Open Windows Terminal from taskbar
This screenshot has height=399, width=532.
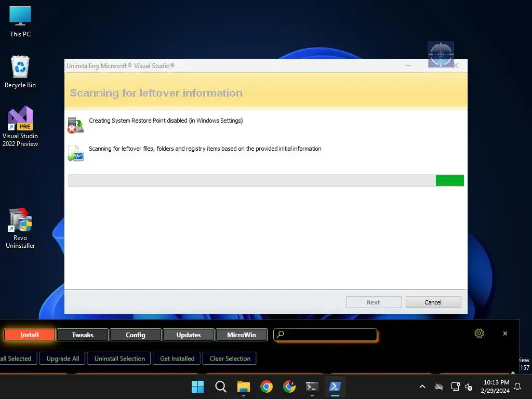click(x=312, y=387)
